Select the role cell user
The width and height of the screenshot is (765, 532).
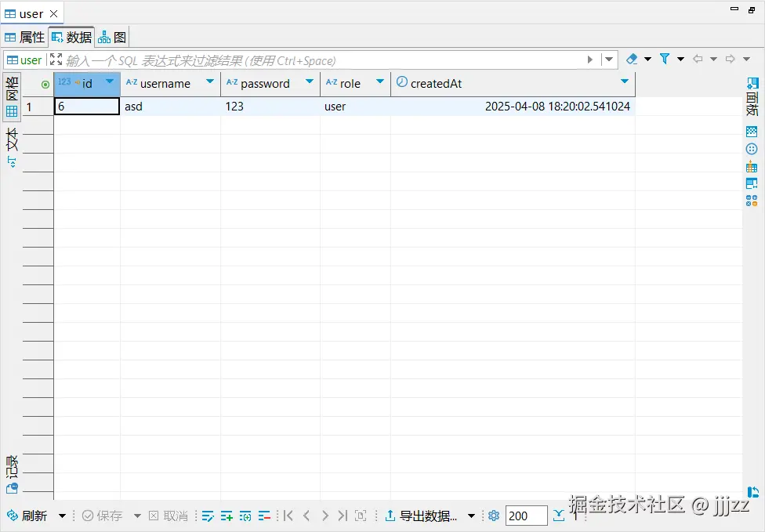click(x=355, y=107)
